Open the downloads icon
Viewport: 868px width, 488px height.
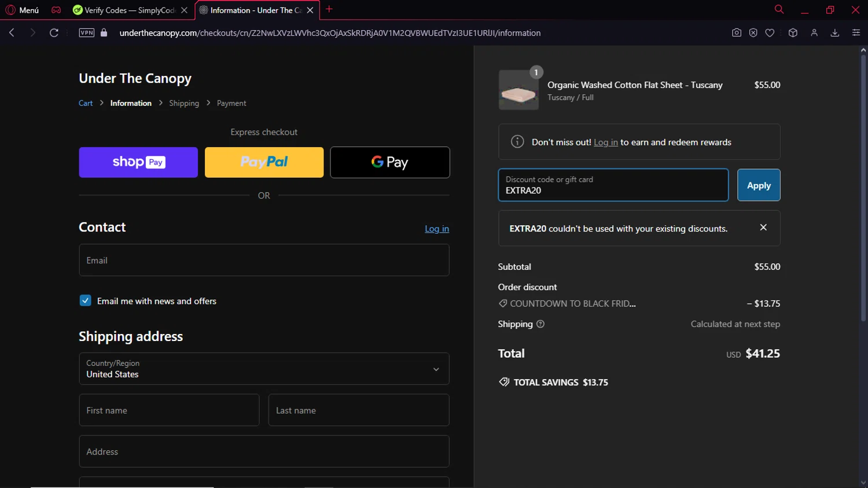click(835, 33)
